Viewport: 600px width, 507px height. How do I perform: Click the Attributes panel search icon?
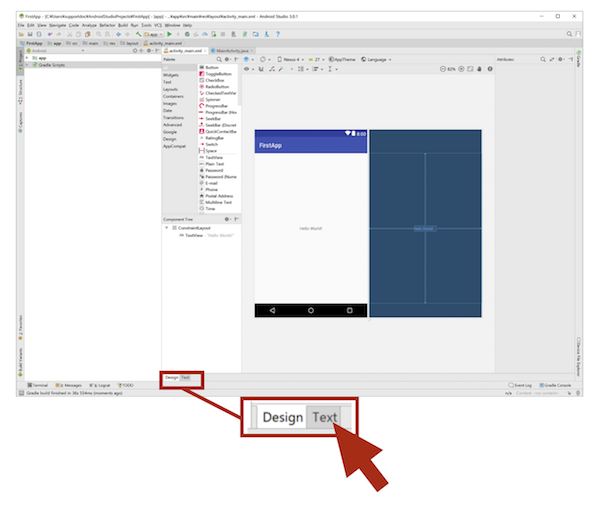(543, 59)
